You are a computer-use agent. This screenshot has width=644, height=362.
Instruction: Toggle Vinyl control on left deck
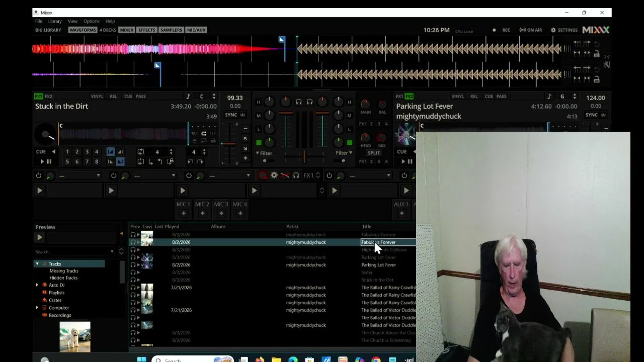coord(97,97)
